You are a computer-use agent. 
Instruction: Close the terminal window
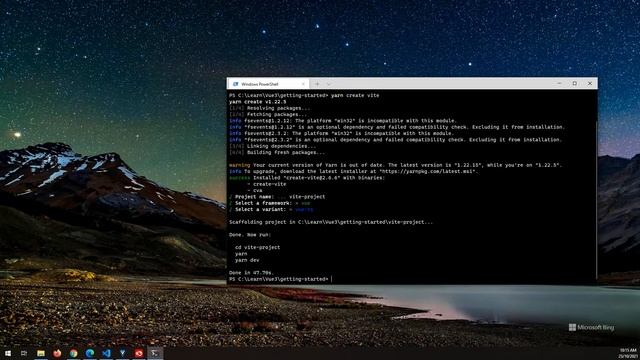[x=590, y=83]
